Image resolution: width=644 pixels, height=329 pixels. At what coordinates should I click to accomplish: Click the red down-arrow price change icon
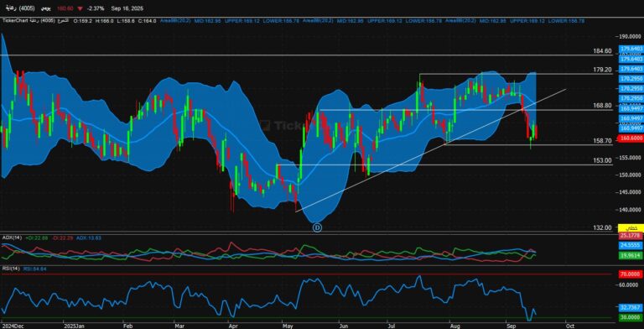point(81,8)
